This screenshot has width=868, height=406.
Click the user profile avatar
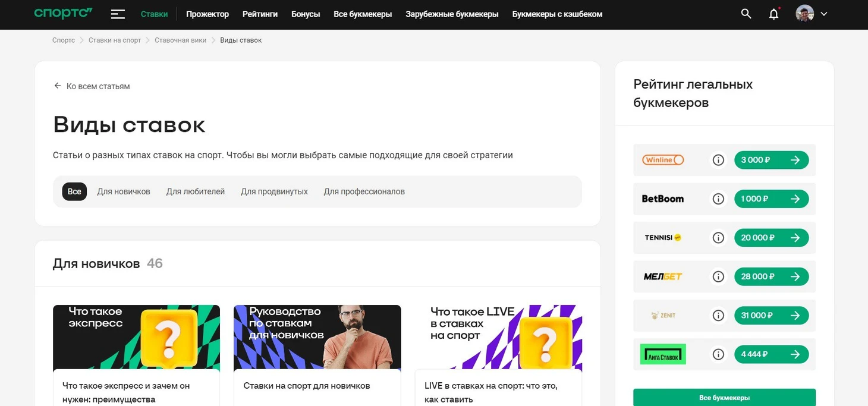(x=805, y=14)
